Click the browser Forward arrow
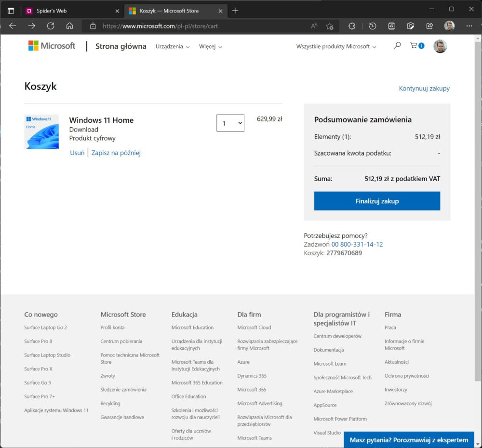The width and height of the screenshot is (482, 448). point(32,26)
